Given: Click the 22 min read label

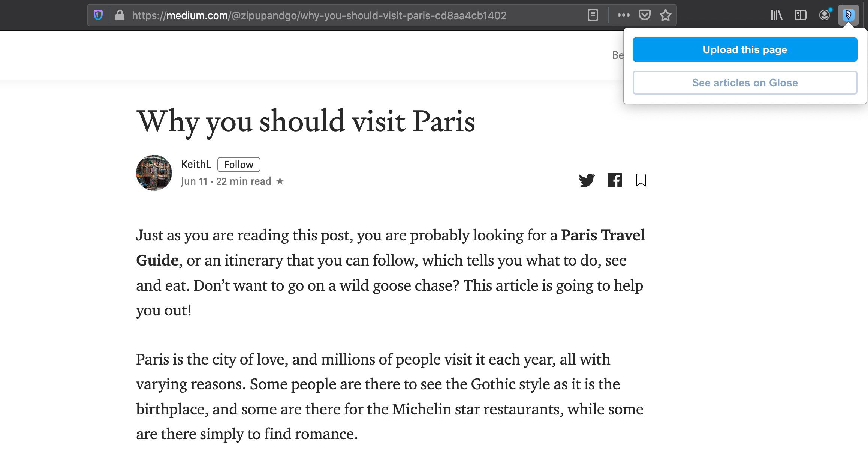Looking at the screenshot, I should pos(244,181).
